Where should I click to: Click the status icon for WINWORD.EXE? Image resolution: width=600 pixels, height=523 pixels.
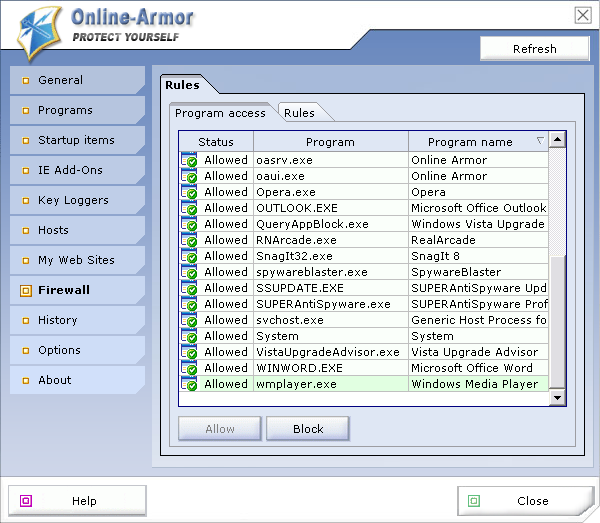click(x=189, y=368)
